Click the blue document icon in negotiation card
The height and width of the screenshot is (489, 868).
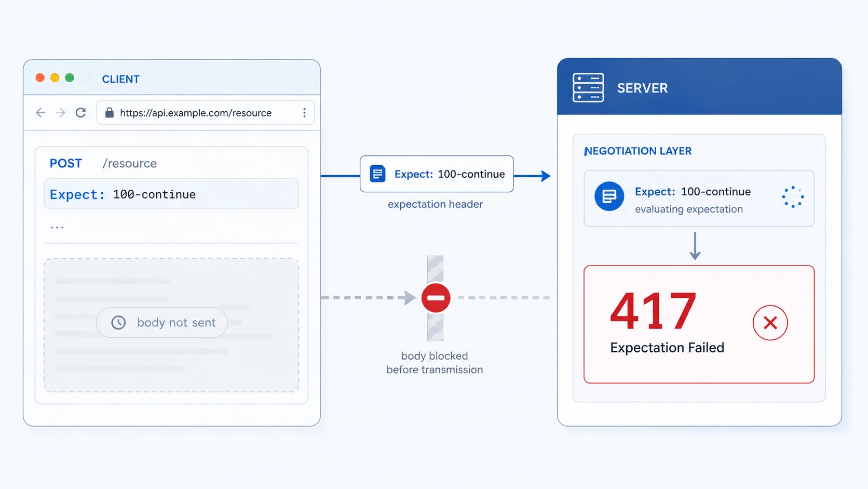(609, 196)
